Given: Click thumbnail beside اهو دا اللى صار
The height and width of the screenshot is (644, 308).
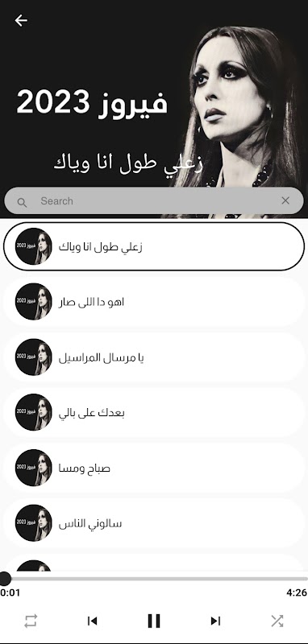Looking at the screenshot, I should 34,301.
